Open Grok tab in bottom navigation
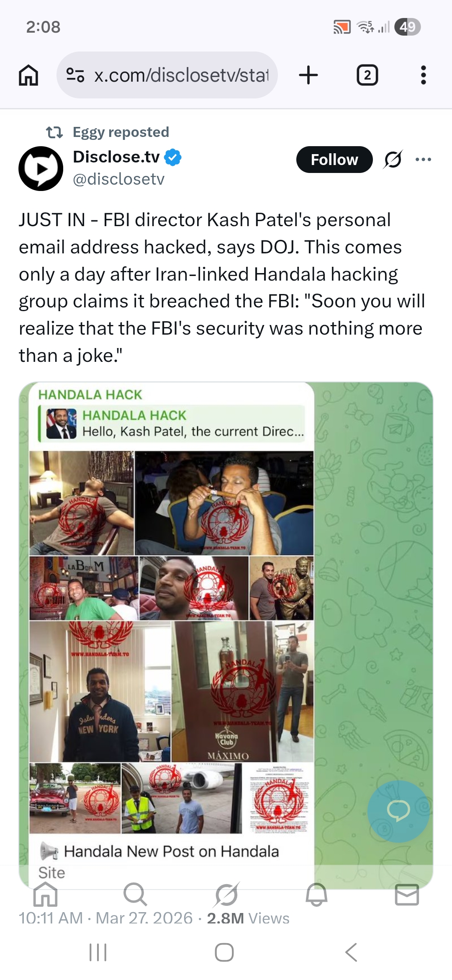 pyautogui.click(x=226, y=894)
